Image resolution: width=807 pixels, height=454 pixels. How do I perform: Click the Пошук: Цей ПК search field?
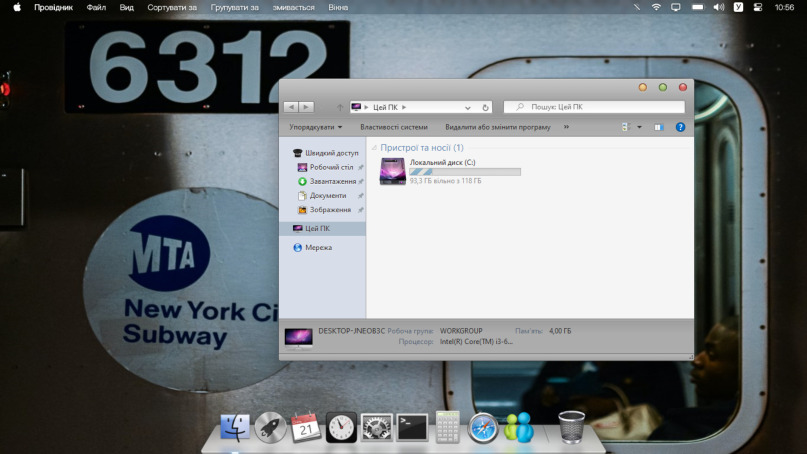pyautogui.click(x=594, y=107)
